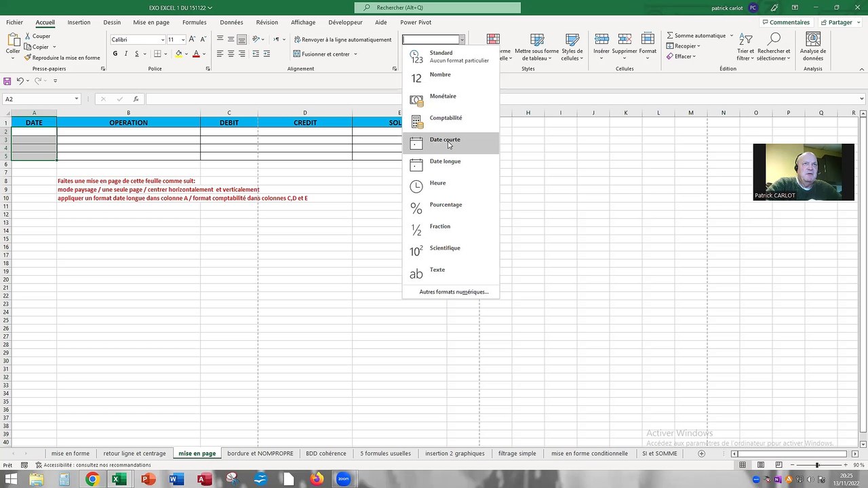Image resolution: width=868 pixels, height=488 pixels.
Task: Open the Recopier fill dropdown
Action: tap(684, 46)
